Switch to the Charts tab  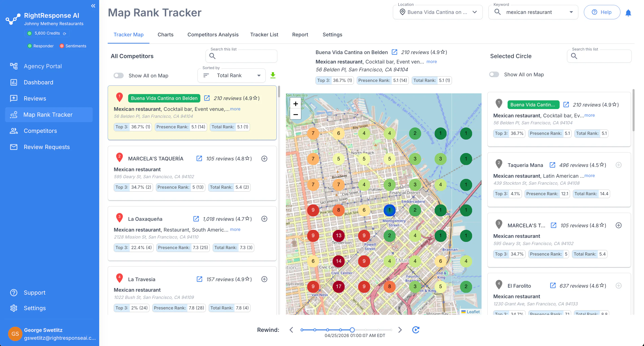[166, 35]
